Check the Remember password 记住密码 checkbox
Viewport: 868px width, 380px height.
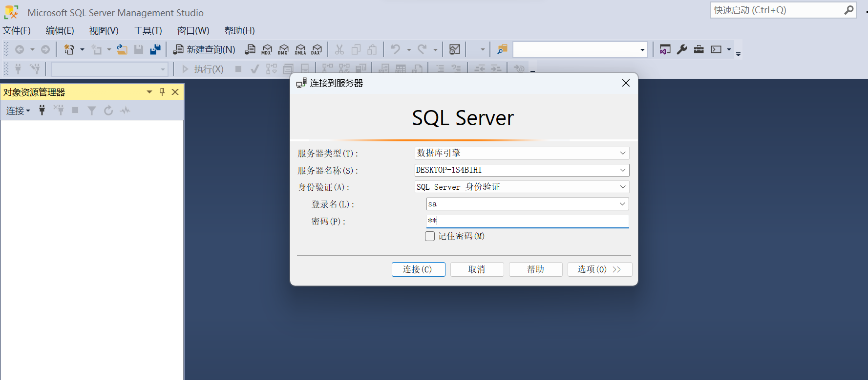(430, 236)
